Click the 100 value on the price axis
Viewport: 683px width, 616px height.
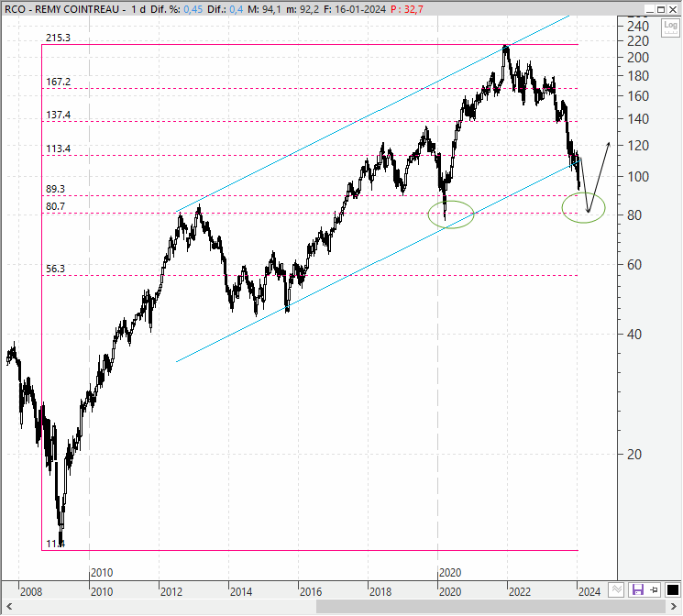(x=638, y=177)
